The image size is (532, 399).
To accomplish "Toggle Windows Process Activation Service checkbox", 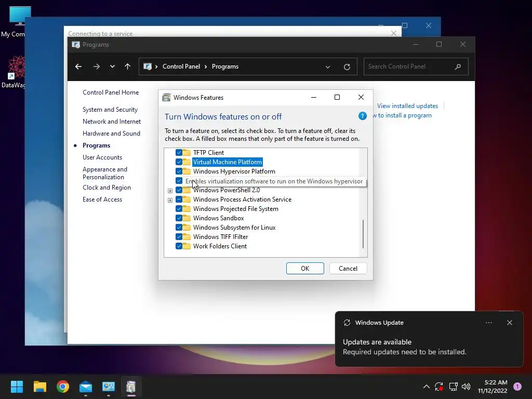I will pyautogui.click(x=179, y=199).
